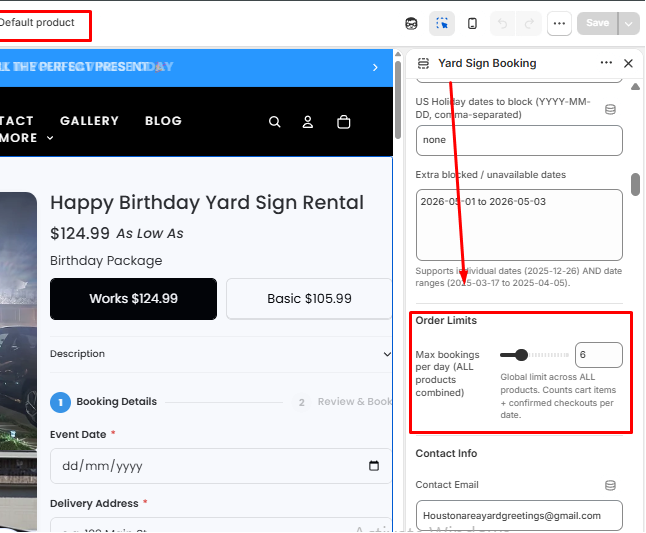The height and width of the screenshot is (533, 646).
Task: Go to step 2 Review & Book
Action: point(343,402)
